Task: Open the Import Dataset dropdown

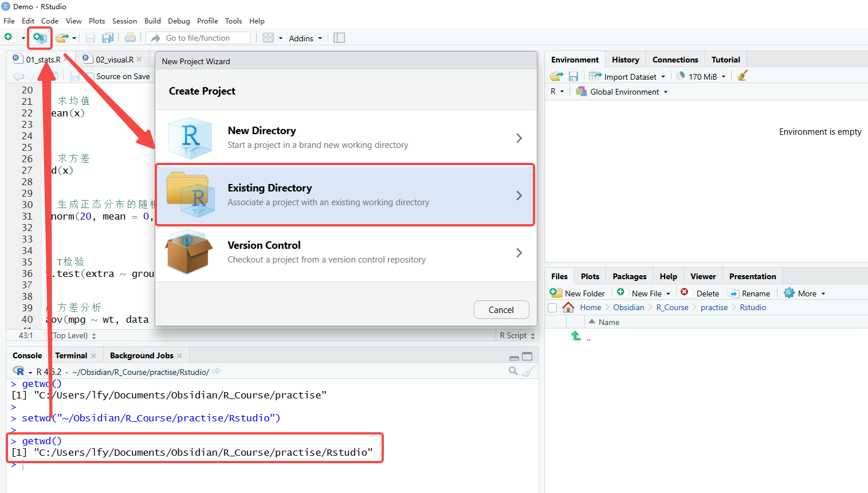Action: point(627,76)
